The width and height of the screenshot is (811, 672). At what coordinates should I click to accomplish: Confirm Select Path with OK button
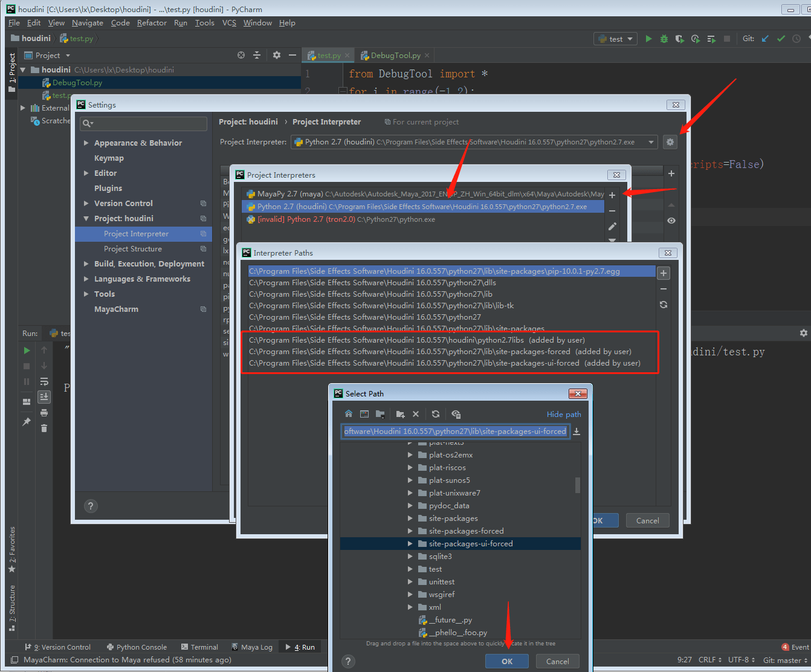[x=506, y=661]
